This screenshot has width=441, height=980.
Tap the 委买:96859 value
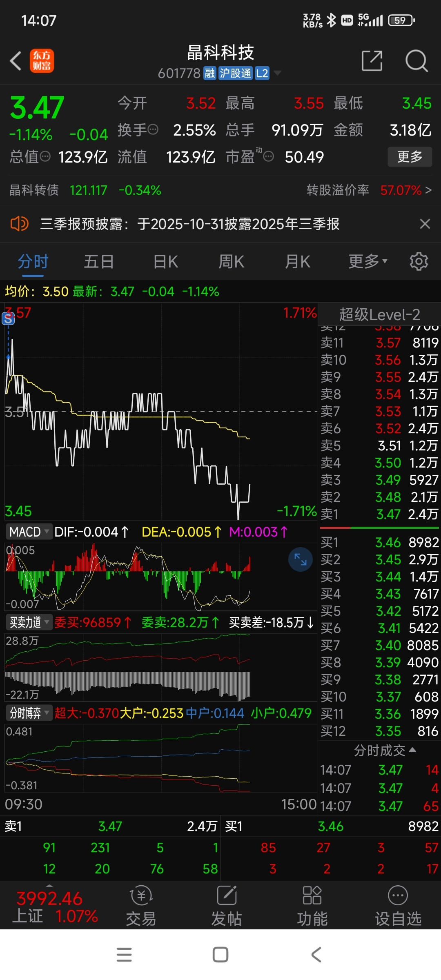93,622
